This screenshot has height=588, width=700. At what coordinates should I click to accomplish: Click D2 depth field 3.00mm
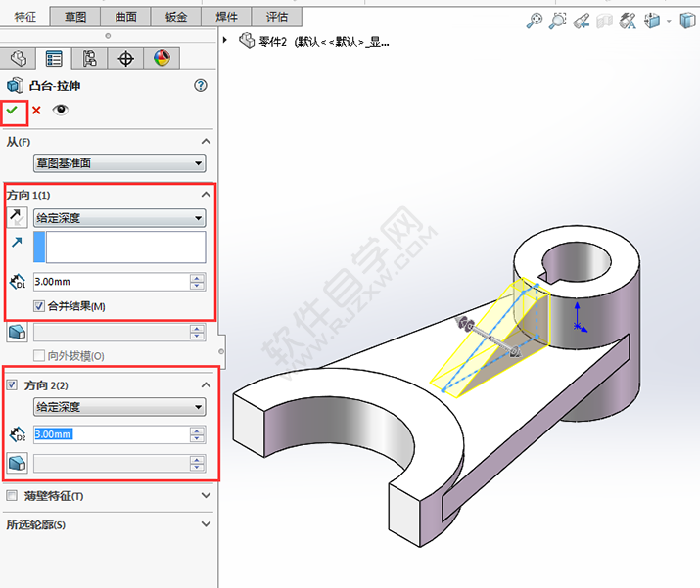click(x=112, y=434)
